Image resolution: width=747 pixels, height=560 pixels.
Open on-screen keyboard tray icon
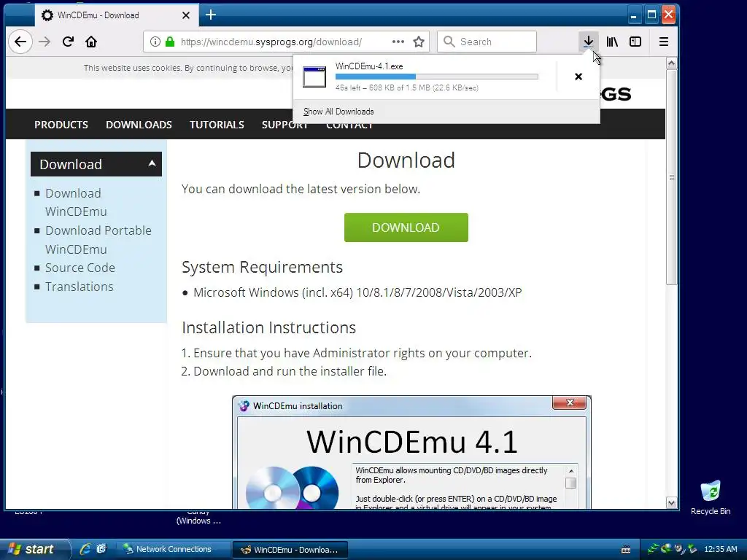pyautogui.click(x=626, y=550)
